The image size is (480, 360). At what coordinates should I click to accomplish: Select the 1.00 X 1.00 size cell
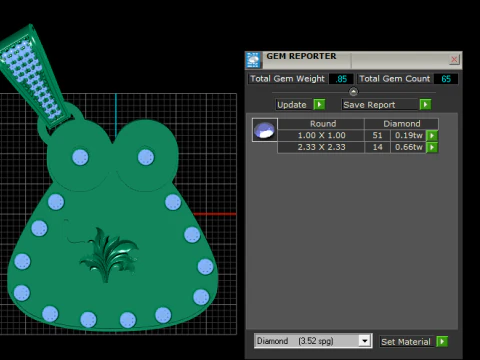coord(321,135)
